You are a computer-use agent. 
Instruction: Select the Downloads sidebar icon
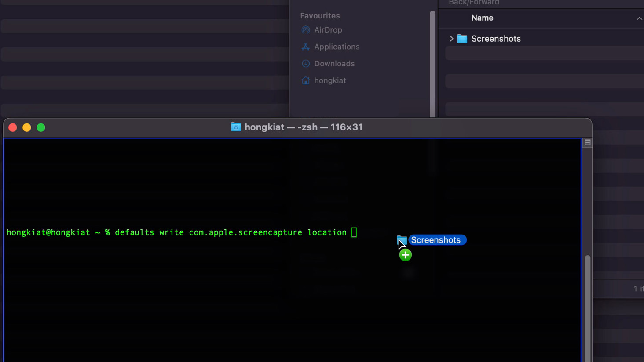[305, 64]
